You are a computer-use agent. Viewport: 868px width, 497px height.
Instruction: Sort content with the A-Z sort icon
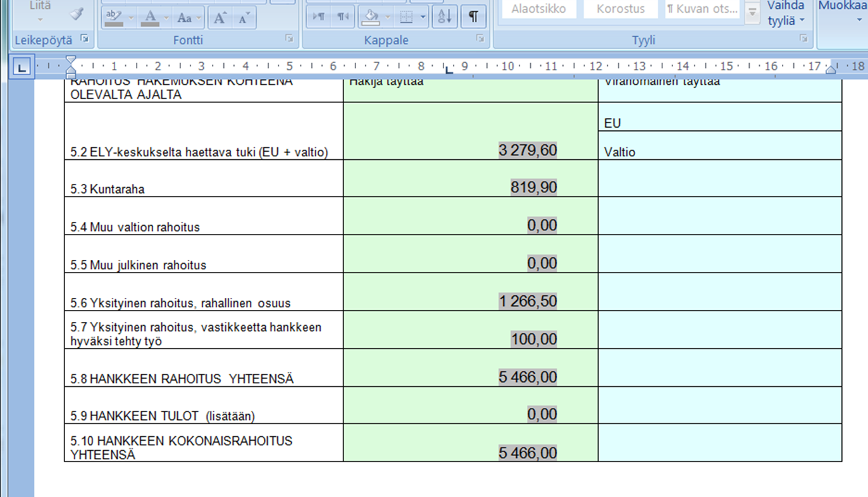(445, 17)
